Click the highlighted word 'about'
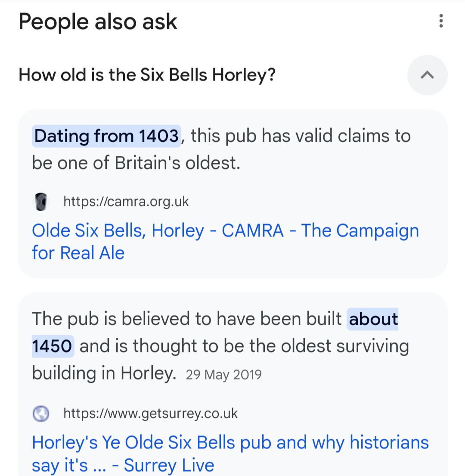Screen dimensions: 465x476 (373, 319)
